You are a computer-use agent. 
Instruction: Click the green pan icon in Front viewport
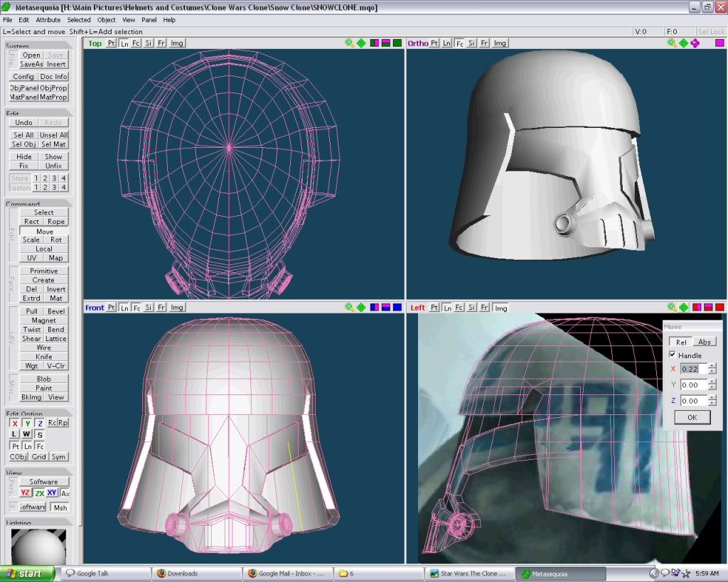tap(361, 307)
